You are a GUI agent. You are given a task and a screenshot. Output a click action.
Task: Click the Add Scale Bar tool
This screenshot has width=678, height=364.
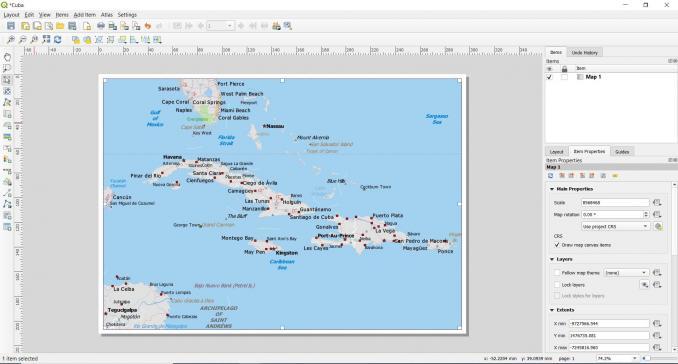pos(7,171)
